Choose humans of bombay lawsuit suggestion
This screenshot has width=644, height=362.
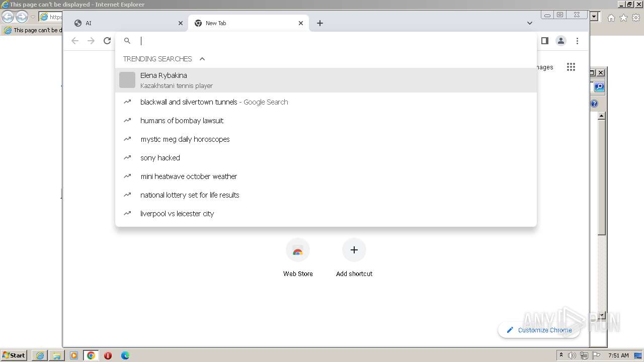pyautogui.click(x=326, y=121)
